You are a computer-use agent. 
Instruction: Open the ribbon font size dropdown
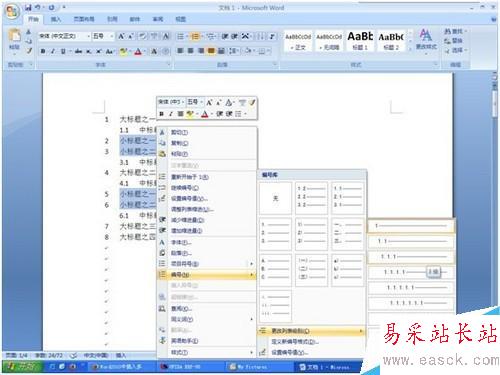click(x=112, y=36)
